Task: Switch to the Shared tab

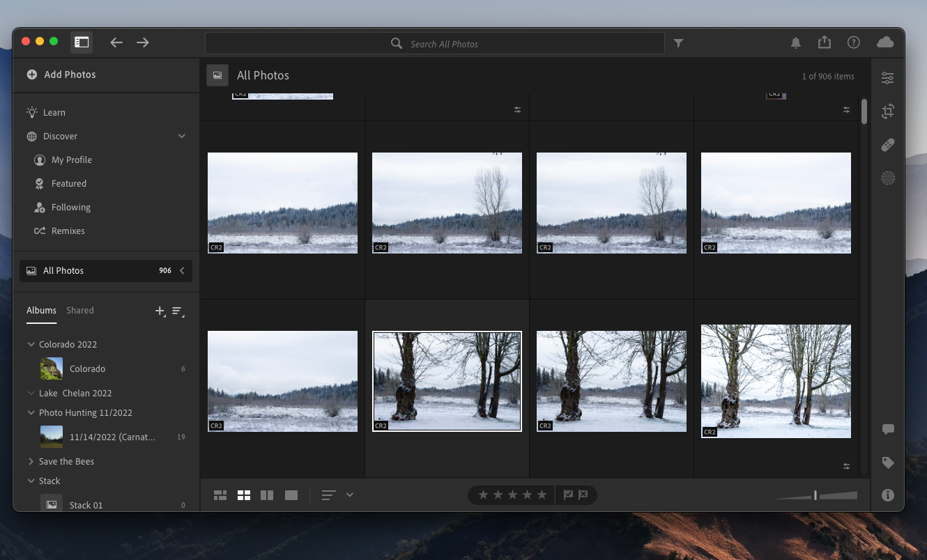Action: coord(79,310)
